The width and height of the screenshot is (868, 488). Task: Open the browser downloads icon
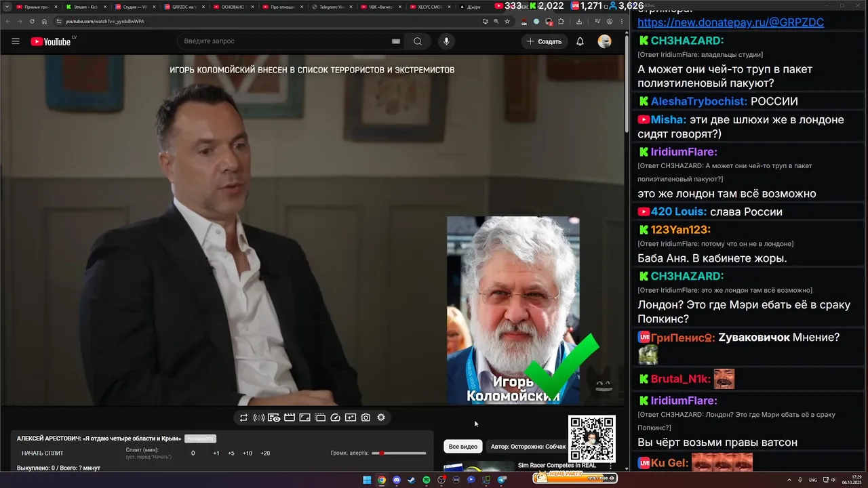click(x=579, y=21)
